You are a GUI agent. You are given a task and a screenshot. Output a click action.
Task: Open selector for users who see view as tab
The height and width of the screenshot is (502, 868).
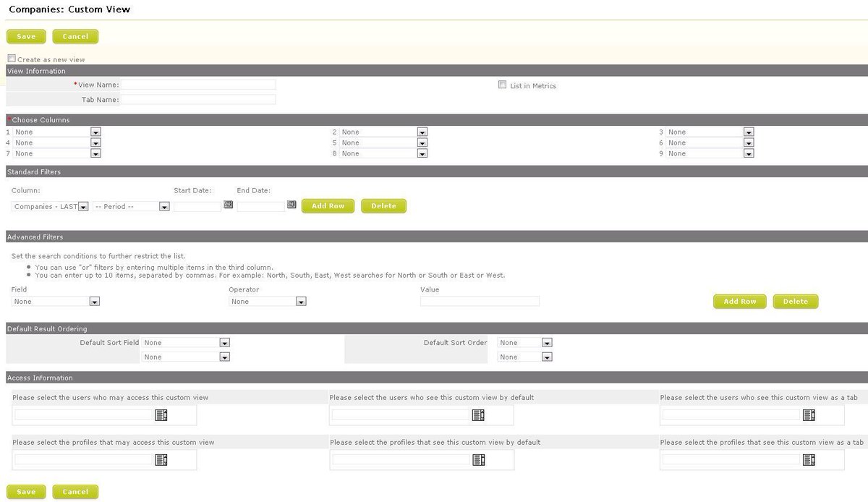pyautogui.click(x=809, y=414)
